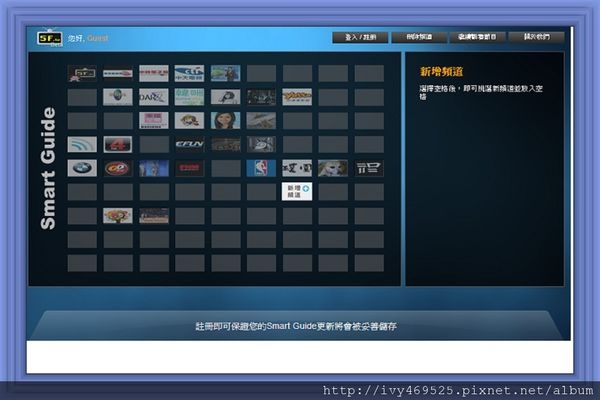Choose the DARK text channel tile
This screenshot has width=600, height=400.
[153, 97]
